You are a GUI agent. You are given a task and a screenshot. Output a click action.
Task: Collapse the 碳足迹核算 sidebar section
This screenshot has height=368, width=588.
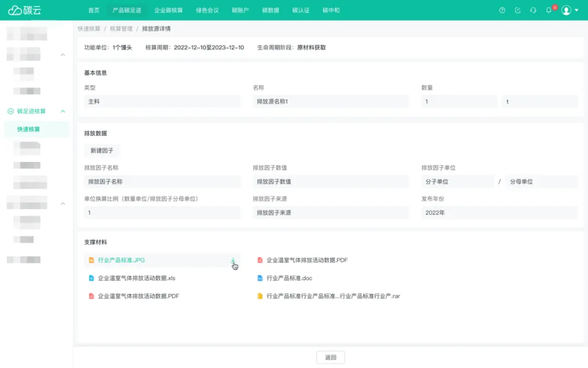point(63,111)
